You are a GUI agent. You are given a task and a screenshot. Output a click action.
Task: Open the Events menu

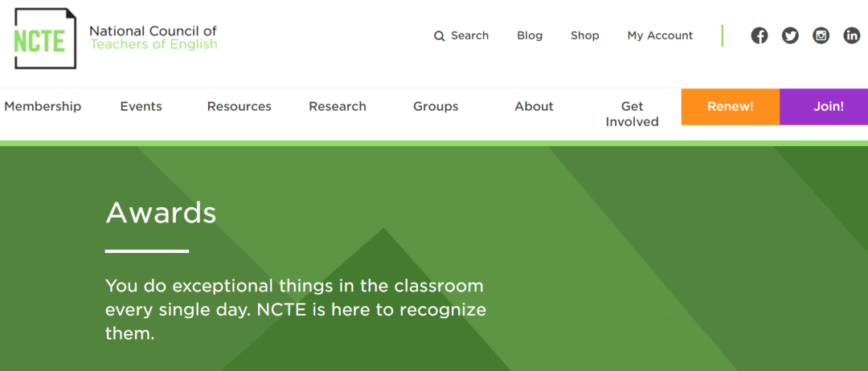coord(141,106)
